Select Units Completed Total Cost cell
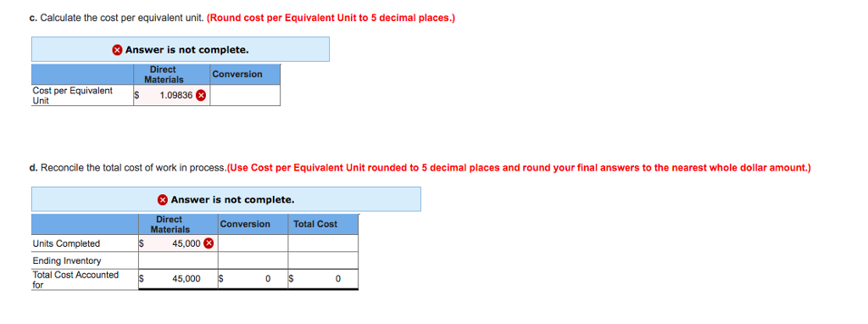The image size is (868, 324). [323, 243]
